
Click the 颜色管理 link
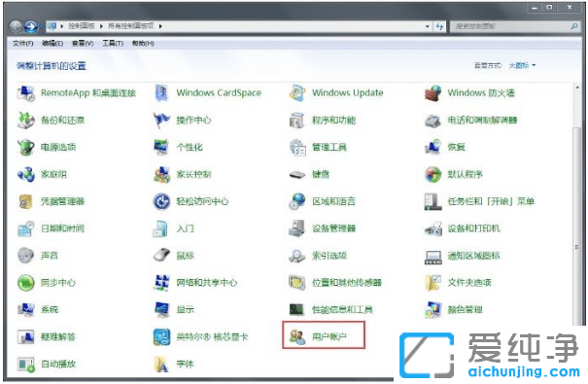(465, 310)
